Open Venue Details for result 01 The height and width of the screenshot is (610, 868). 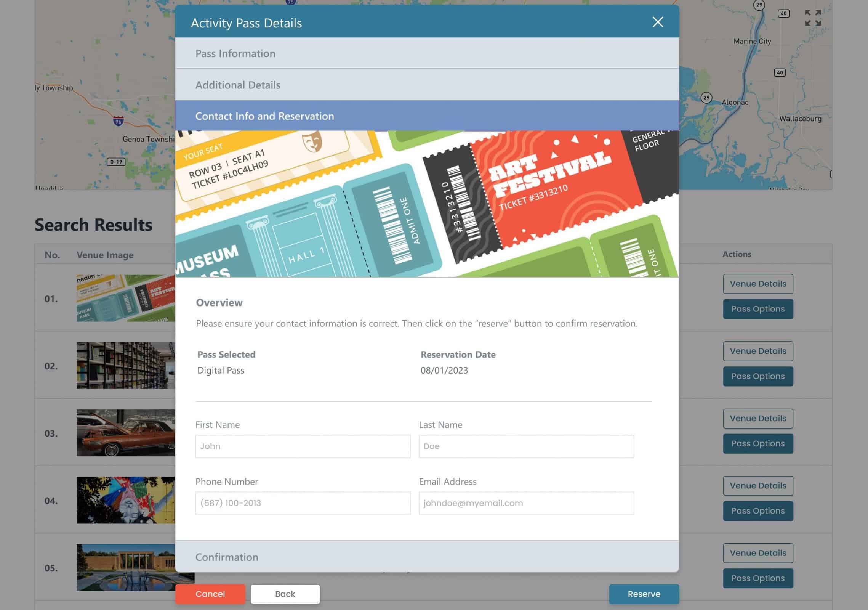757,284
